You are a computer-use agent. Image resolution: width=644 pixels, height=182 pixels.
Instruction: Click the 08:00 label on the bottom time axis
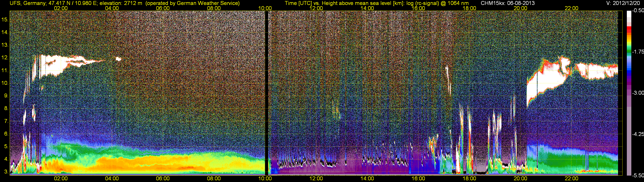click(x=214, y=179)
